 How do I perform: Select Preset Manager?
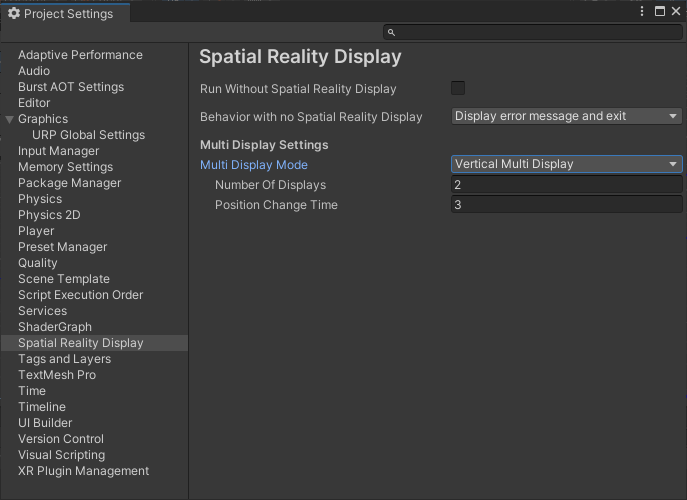[x=62, y=247]
